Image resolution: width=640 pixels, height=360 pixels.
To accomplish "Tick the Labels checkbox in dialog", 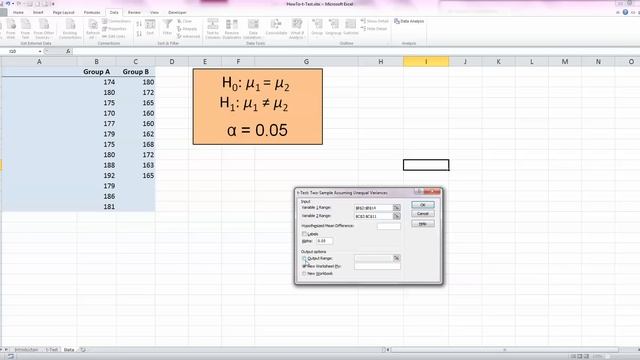I will coord(304,234).
